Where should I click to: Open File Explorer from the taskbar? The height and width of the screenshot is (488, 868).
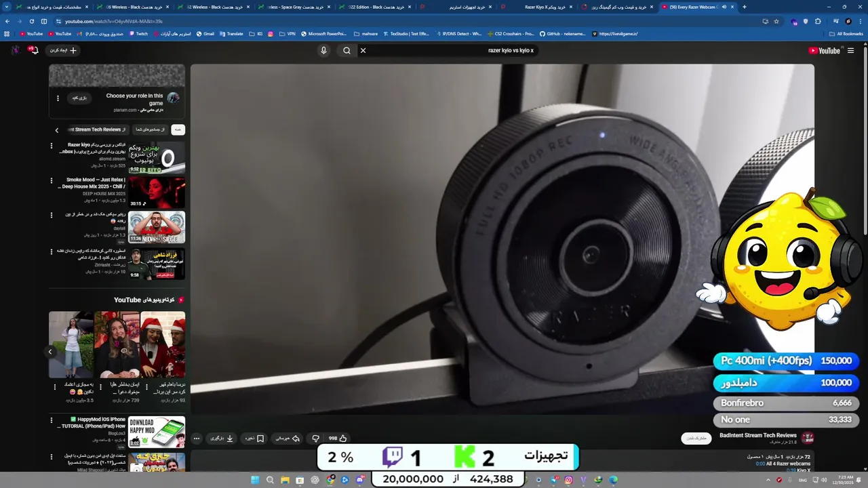click(285, 480)
